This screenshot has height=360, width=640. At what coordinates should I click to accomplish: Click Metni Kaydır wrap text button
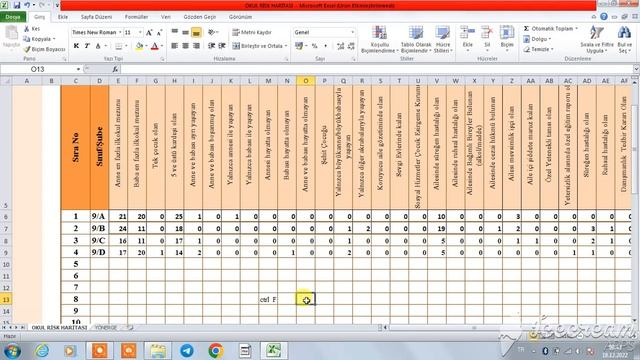pos(252,32)
